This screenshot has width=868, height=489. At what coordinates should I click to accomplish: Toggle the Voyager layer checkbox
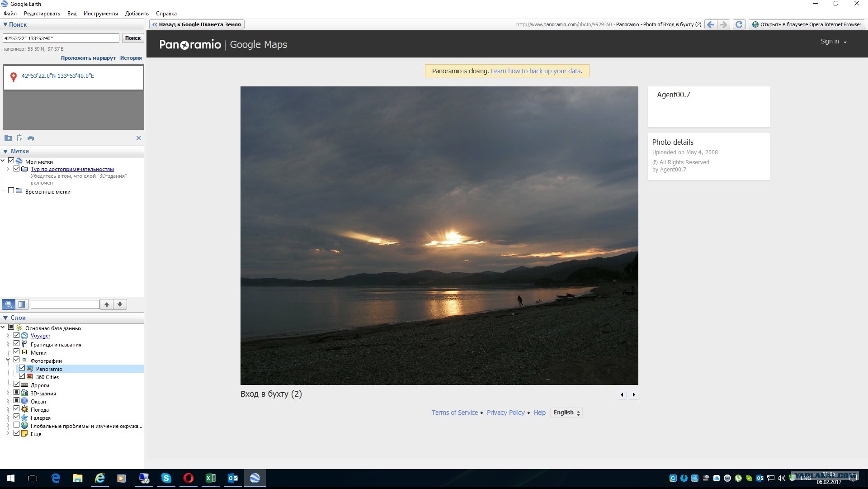tap(17, 335)
